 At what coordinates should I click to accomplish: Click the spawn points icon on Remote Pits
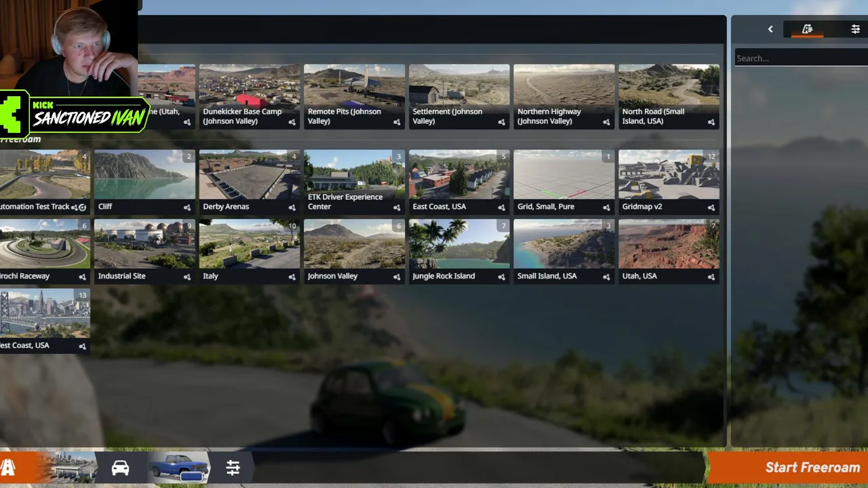397,123
